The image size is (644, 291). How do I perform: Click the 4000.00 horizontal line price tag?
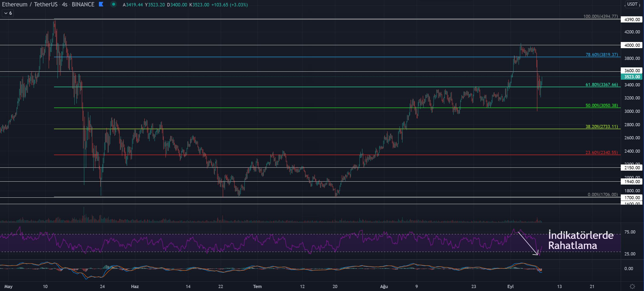pos(632,45)
